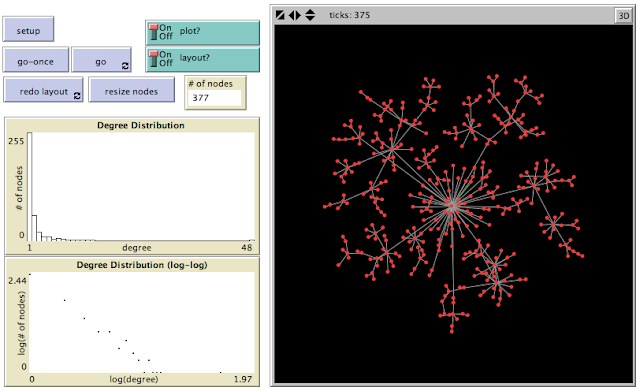Click the tallest bar in Degree Distribution histogram

tap(30, 187)
